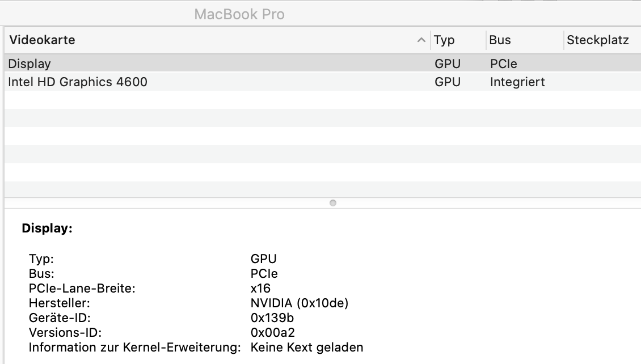Click the sort arrow in the Videokarte header

click(421, 40)
